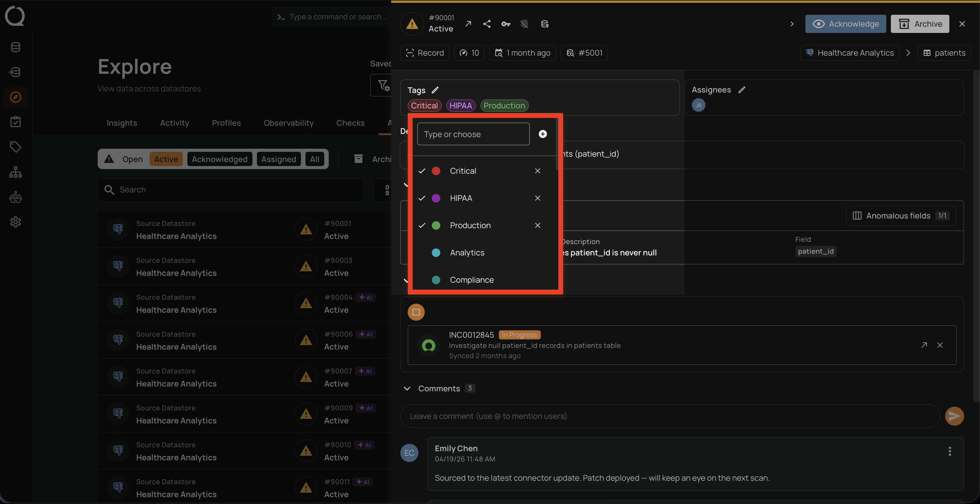Open the Anomalous fields 1/1 selector
980x504 pixels.
point(901,216)
